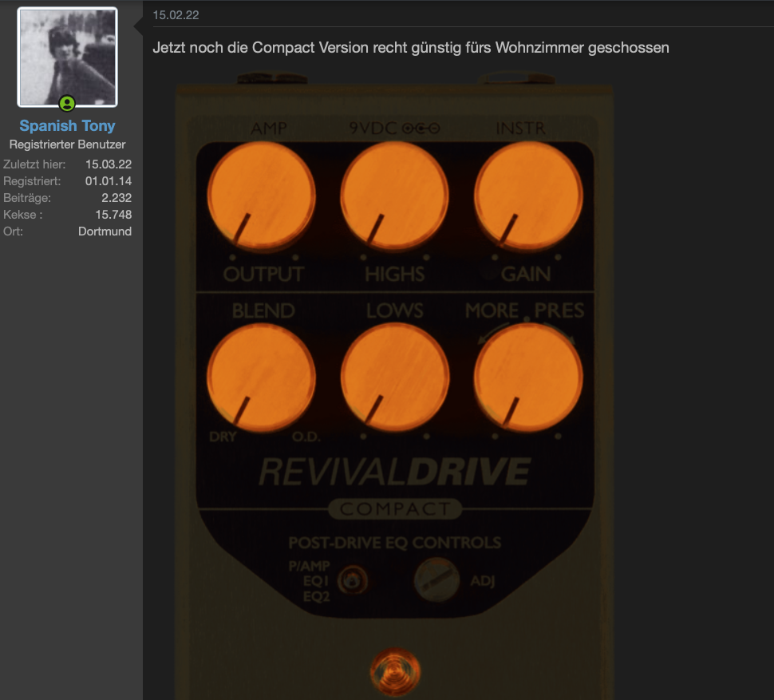Click the AMP jack label on the pedal
774x700 pixels.
click(x=269, y=129)
